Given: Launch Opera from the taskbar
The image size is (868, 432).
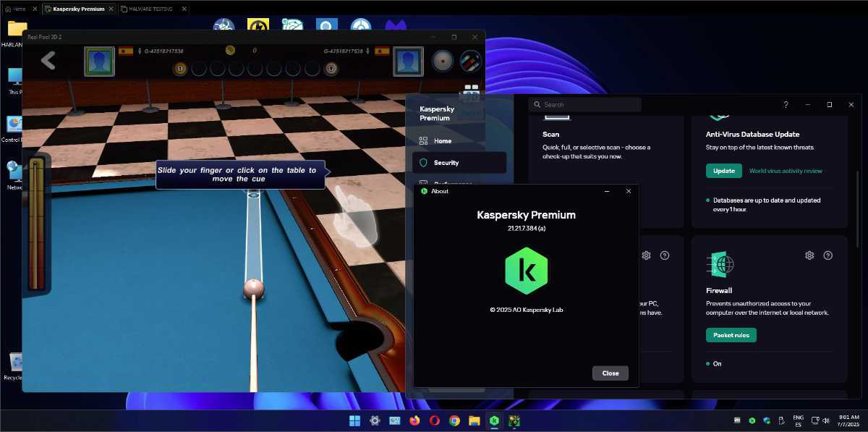Looking at the screenshot, I should point(435,420).
